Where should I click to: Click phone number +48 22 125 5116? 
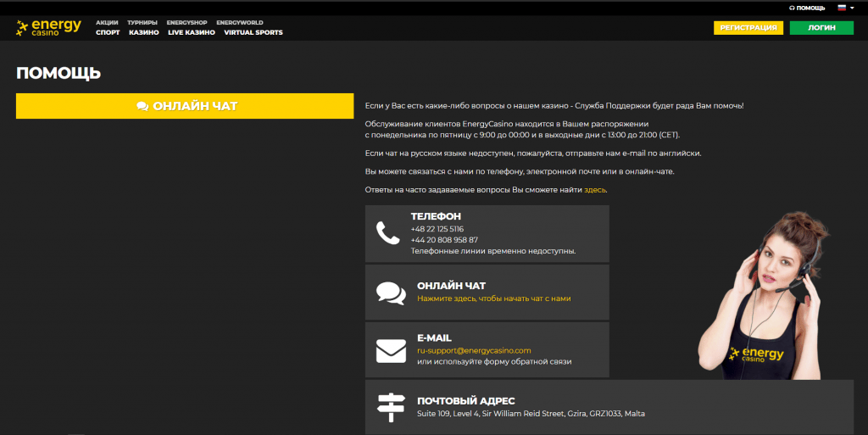point(437,229)
